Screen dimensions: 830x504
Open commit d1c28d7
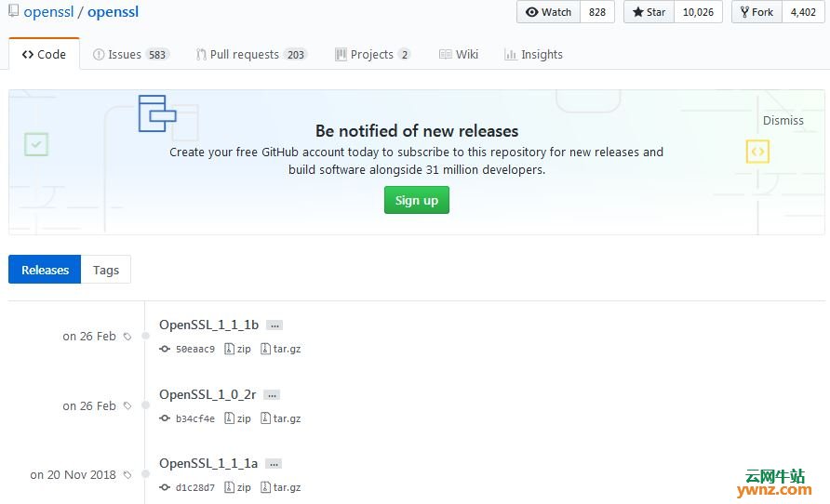tap(195, 487)
